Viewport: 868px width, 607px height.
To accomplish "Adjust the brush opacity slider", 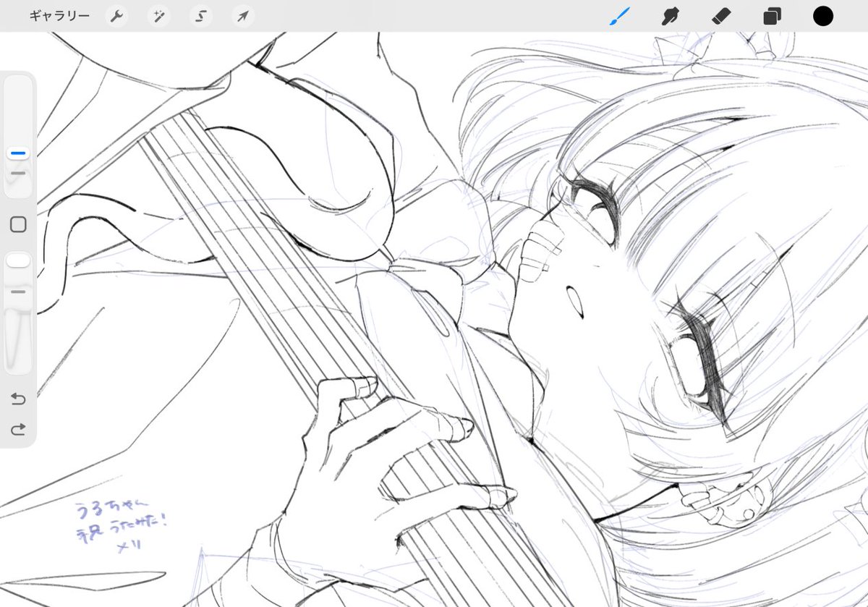I will tap(18, 313).
